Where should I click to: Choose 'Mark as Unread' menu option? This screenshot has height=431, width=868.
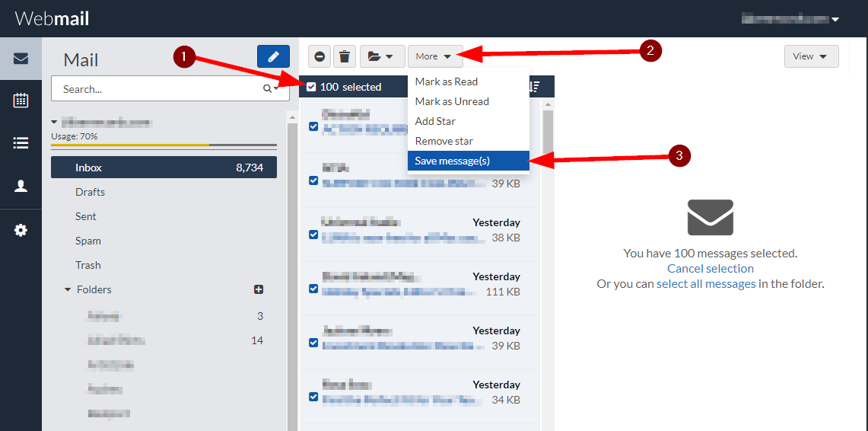point(452,101)
